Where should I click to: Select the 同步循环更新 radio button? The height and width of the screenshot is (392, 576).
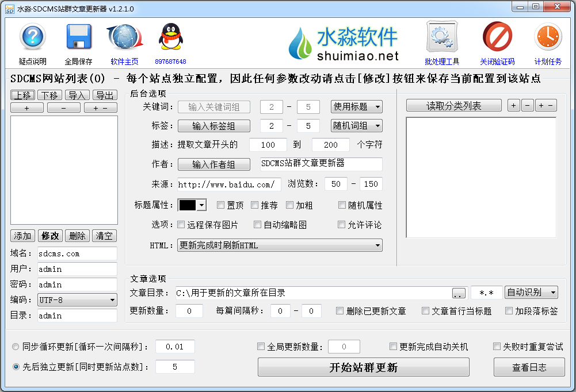pos(16,346)
